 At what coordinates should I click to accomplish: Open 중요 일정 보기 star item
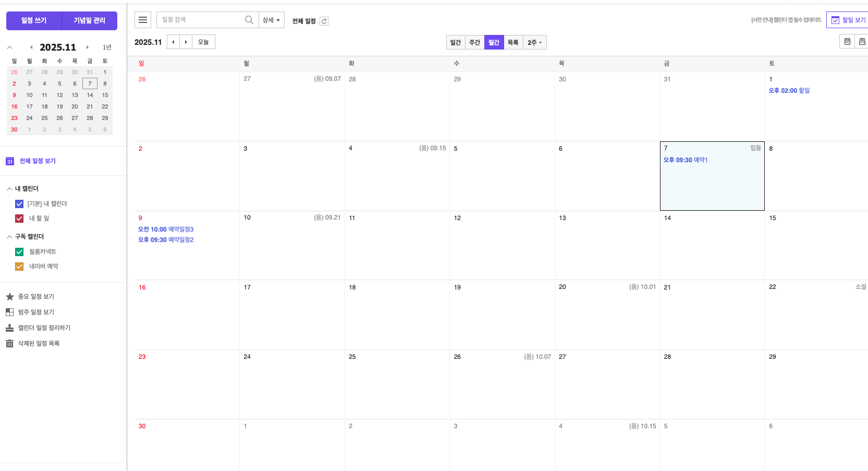tap(36, 296)
